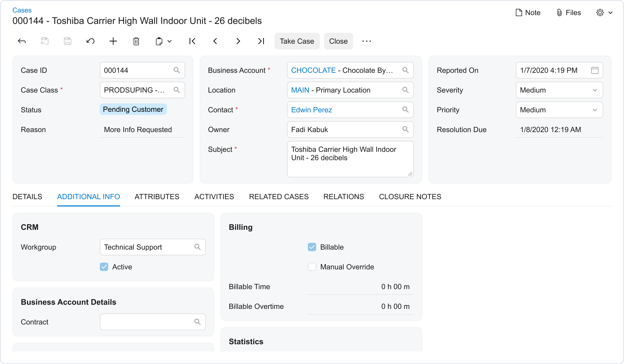Enable Manual Override checkbox
The image size is (624, 364).
pos(312,267)
